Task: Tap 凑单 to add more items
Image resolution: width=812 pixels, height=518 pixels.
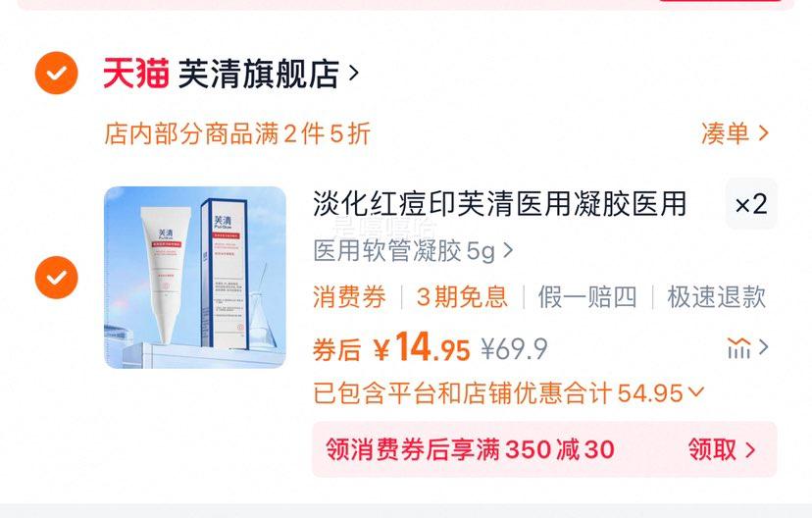Action: tap(725, 133)
